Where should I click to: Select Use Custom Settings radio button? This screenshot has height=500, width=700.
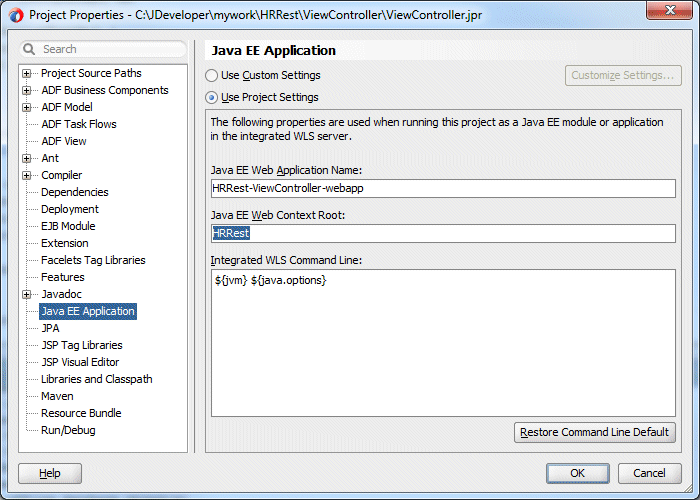[211, 75]
